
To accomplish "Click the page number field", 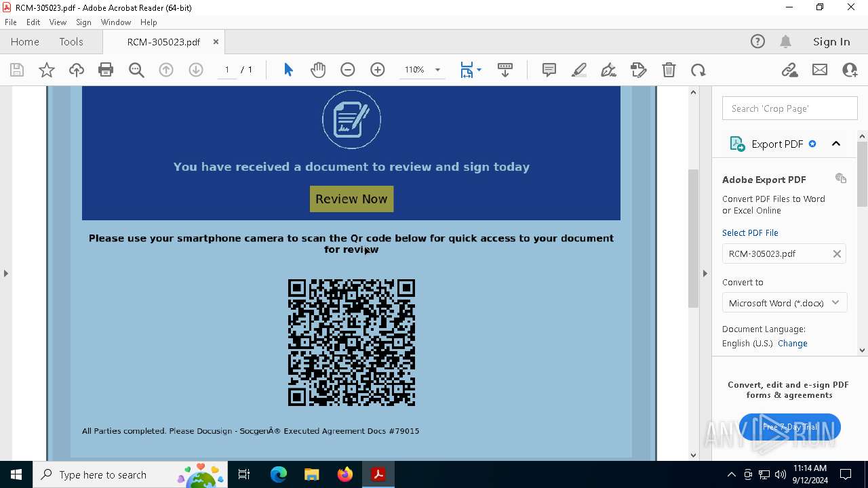I will coord(227,70).
